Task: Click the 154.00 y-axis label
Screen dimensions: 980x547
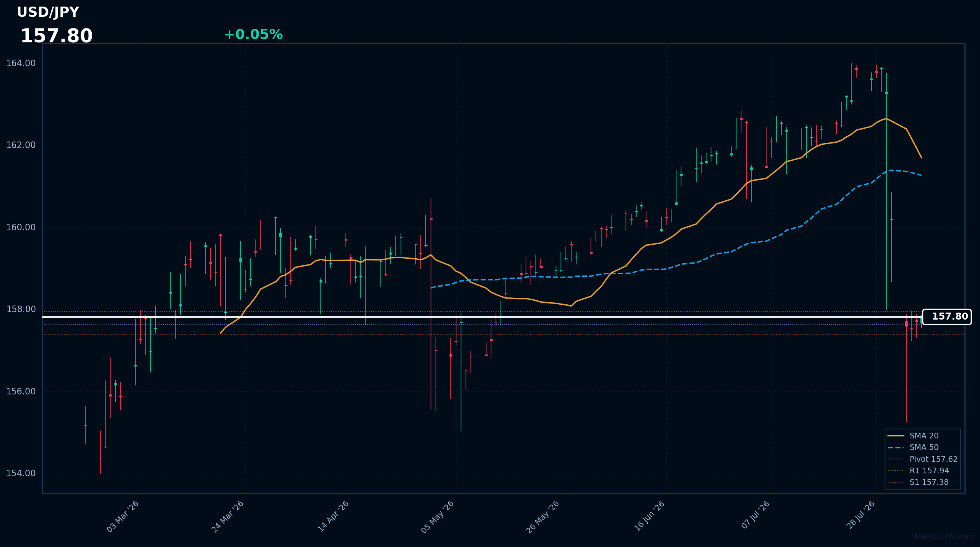Action: click(21, 473)
